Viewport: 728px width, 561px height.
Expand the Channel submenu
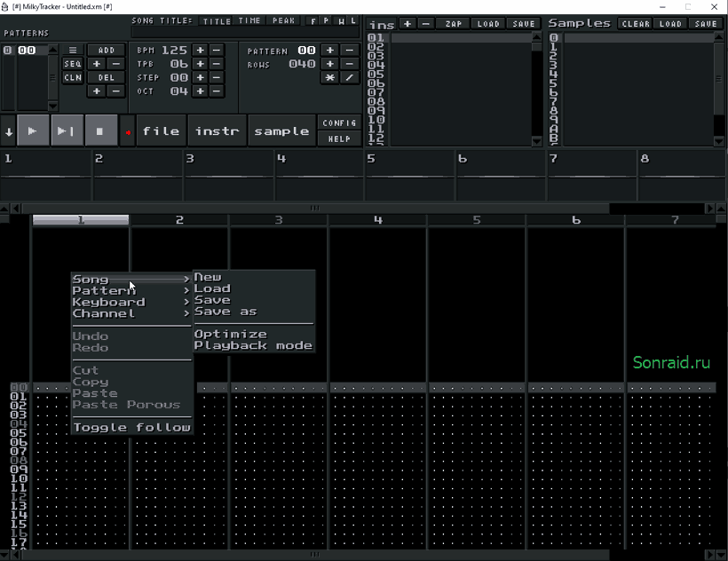[x=131, y=313]
